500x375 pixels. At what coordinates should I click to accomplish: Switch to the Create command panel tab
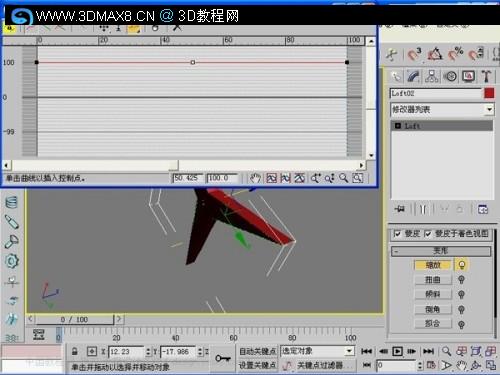pos(396,76)
